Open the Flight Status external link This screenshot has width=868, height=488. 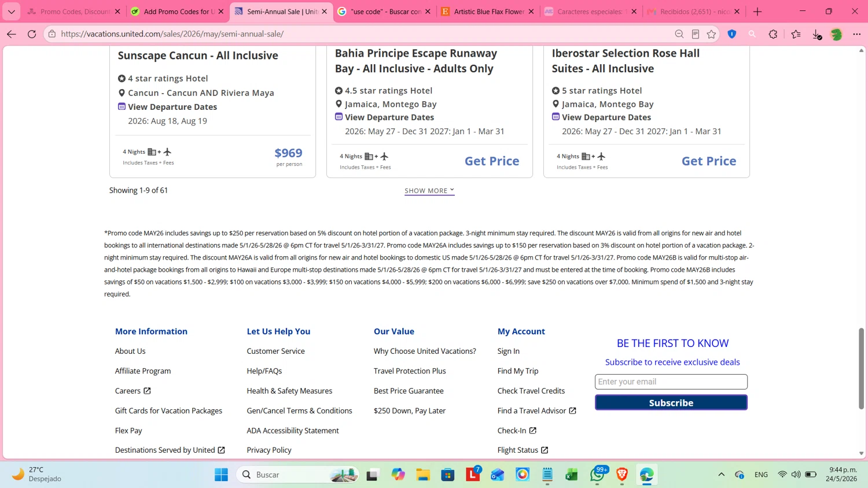point(523,450)
